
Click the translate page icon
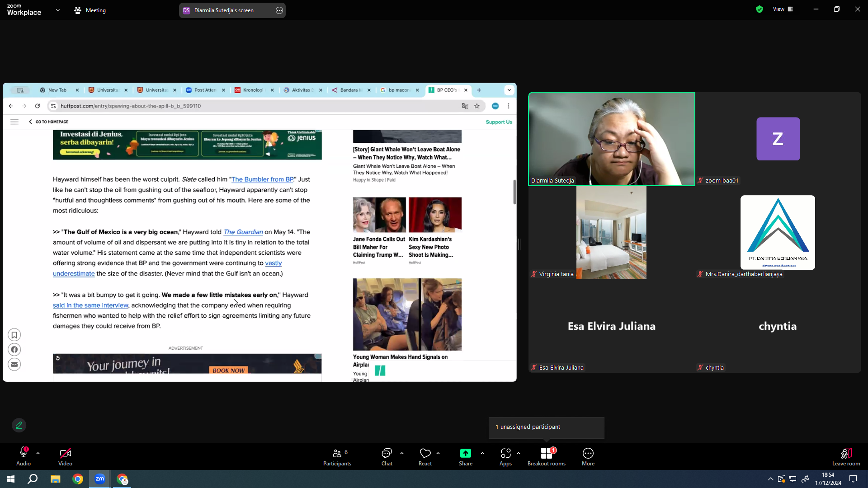point(465,106)
